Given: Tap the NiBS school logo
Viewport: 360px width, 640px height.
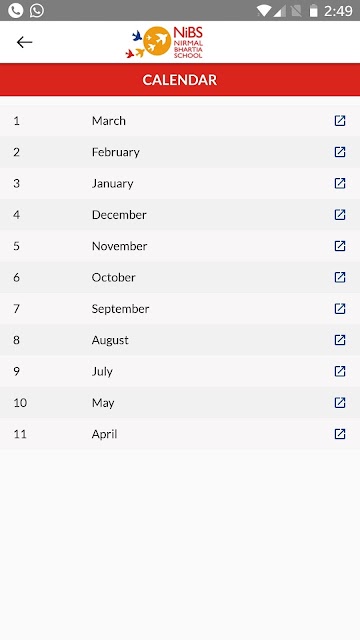Looking at the screenshot, I should [164, 42].
